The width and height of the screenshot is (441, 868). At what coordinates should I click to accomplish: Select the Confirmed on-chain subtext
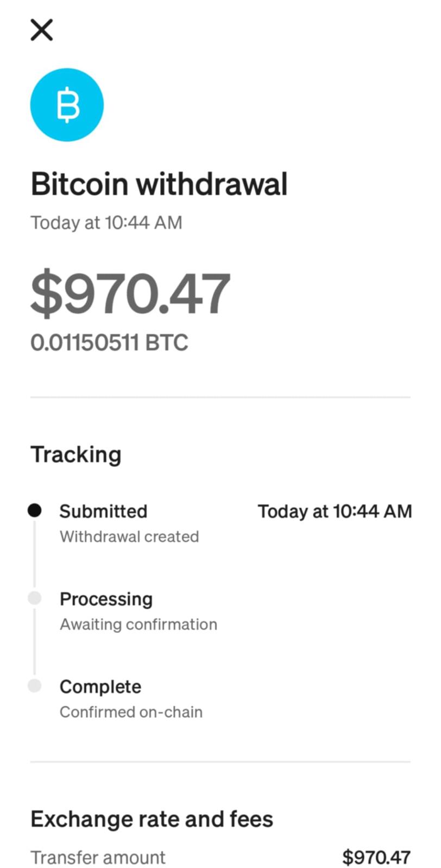click(x=131, y=712)
